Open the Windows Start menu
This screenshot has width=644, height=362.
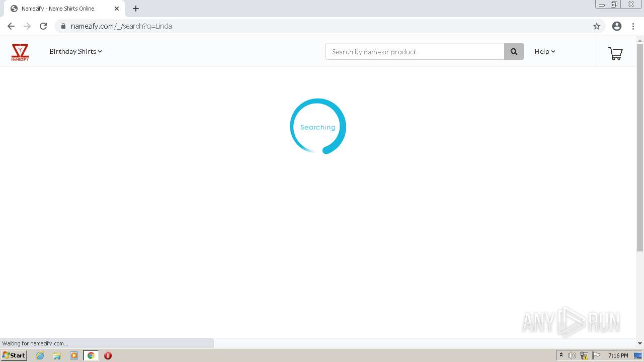coord(14,355)
